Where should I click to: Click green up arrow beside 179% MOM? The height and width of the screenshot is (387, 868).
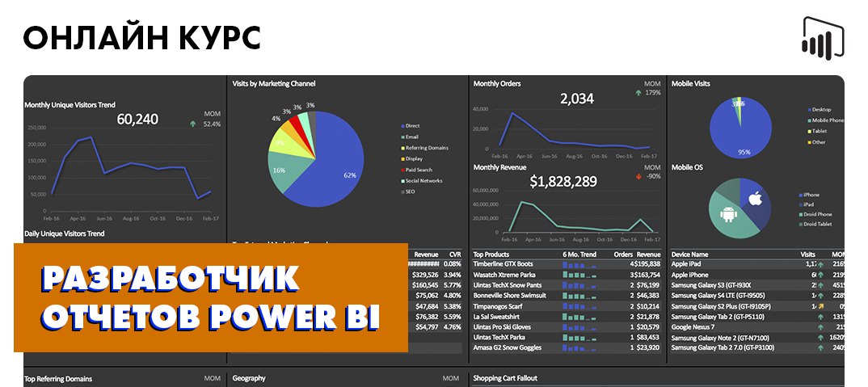pyautogui.click(x=638, y=92)
